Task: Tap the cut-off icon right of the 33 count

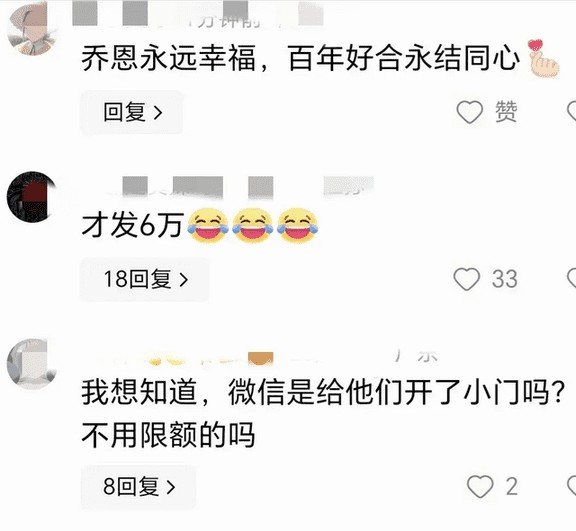Action: coord(572,279)
